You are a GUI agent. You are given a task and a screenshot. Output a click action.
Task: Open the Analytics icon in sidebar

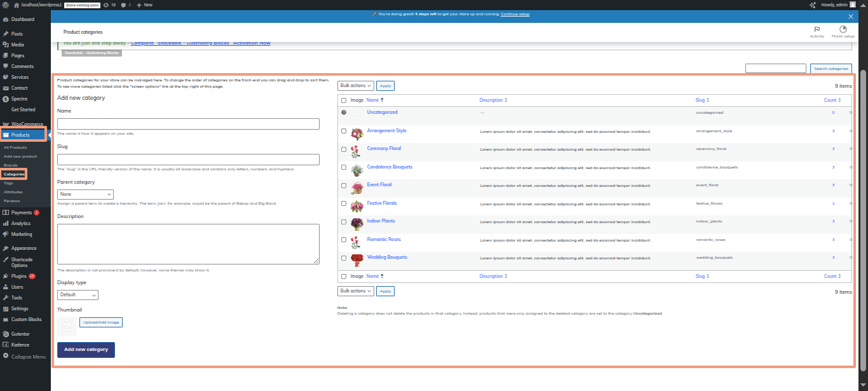pos(6,224)
